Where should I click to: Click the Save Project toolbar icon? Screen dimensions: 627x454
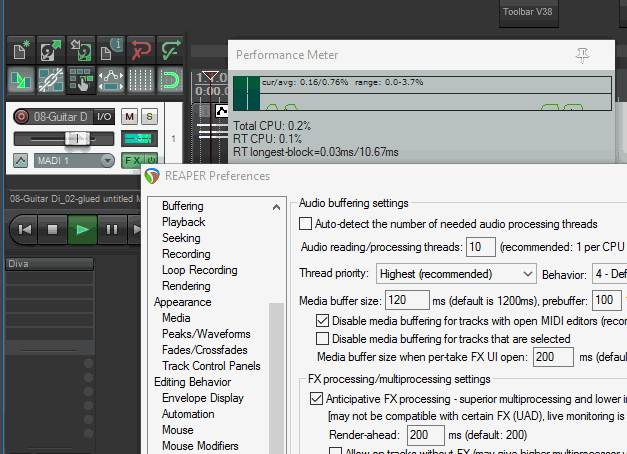(81, 50)
